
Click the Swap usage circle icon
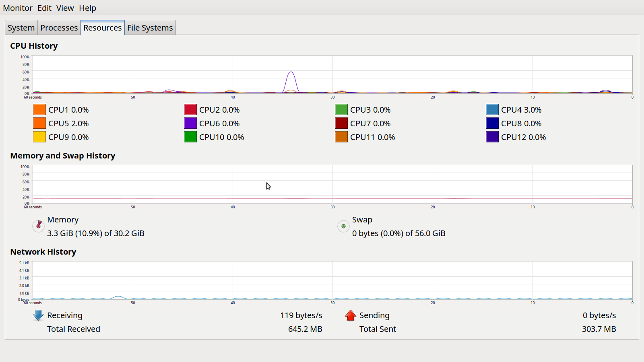click(343, 226)
